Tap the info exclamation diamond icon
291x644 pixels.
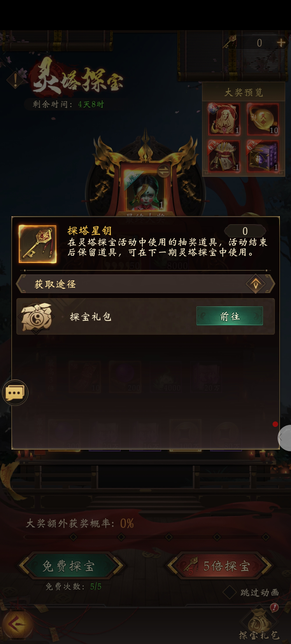coord(16,80)
